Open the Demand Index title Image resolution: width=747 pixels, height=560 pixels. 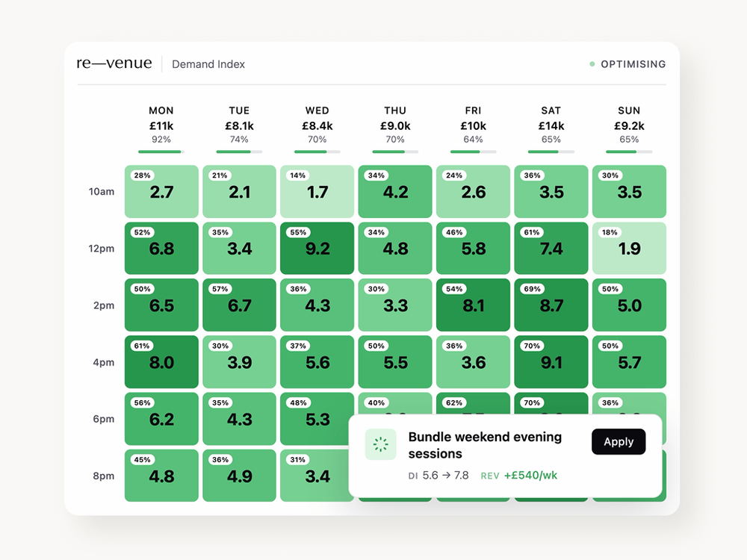pyautogui.click(x=208, y=64)
